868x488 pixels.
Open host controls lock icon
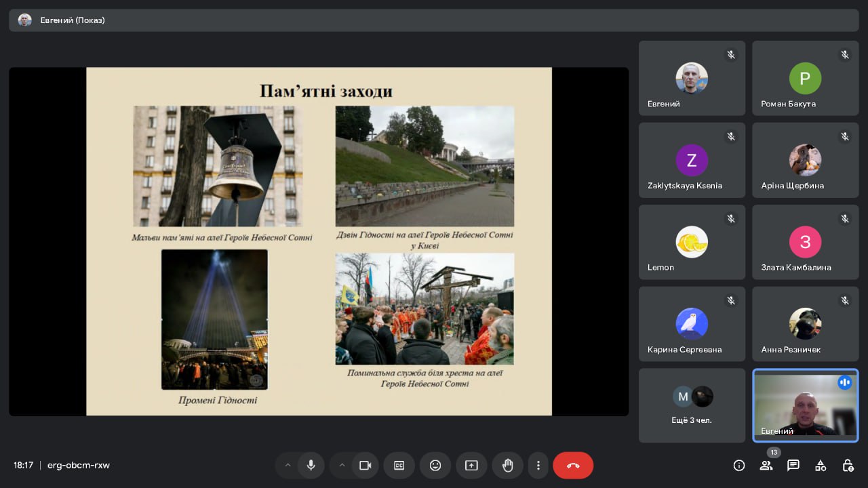(x=848, y=466)
